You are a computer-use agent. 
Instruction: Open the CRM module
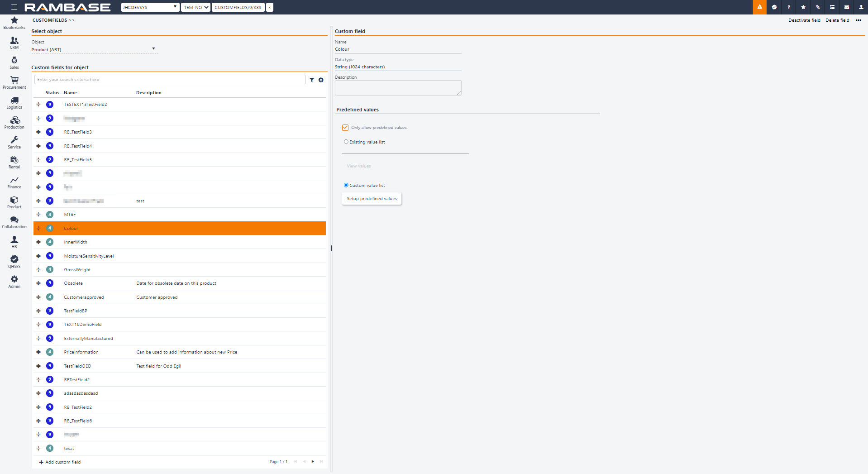14,43
